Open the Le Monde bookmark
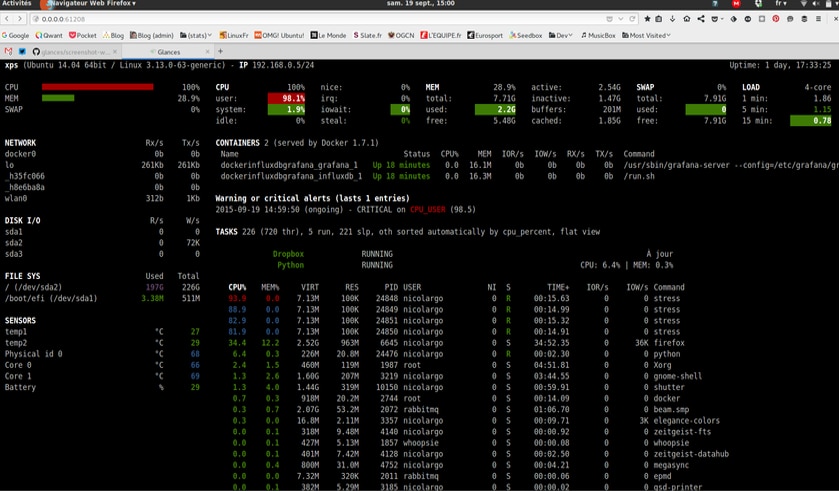The image size is (839, 491). 329,35
